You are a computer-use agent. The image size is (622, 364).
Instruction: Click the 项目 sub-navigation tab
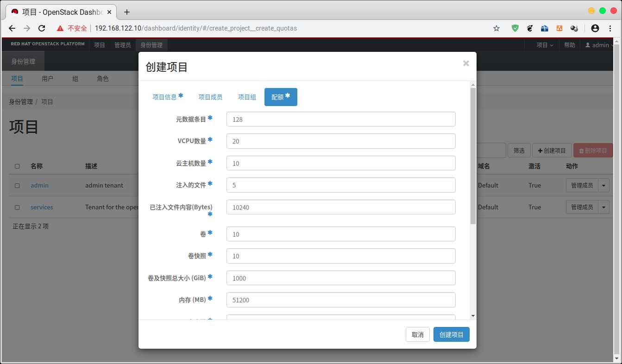(x=17, y=79)
